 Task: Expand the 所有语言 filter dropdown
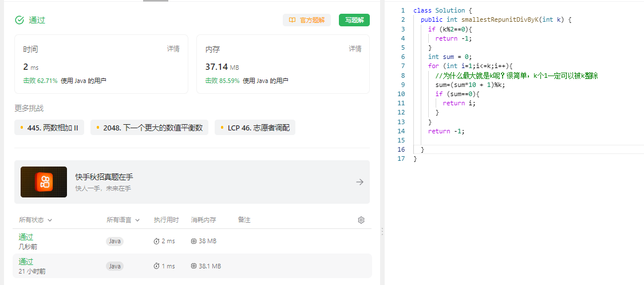pyautogui.click(x=123, y=220)
